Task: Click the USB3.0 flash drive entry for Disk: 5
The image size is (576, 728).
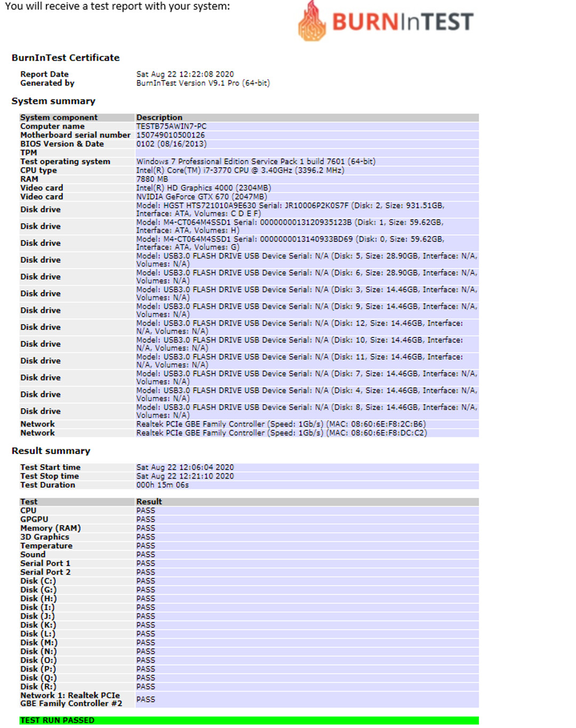Action: pyautogui.click(x=307, y=260)
